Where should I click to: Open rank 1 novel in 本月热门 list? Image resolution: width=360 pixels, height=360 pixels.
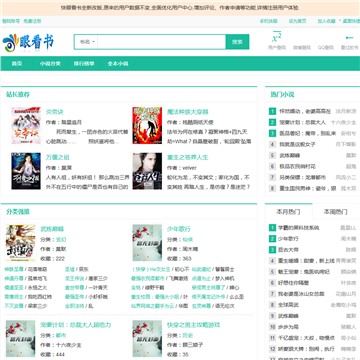tap(299, 228)
